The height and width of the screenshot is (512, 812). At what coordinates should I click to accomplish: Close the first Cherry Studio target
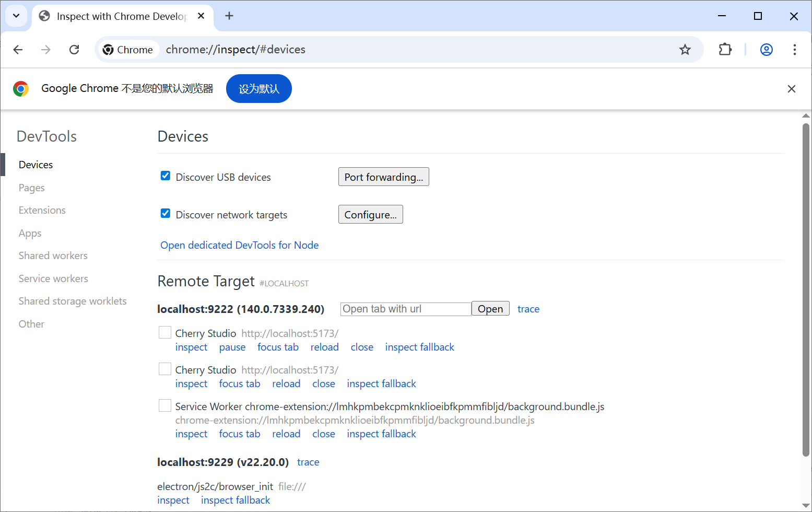pyautogui.click(x=362, y=347)
